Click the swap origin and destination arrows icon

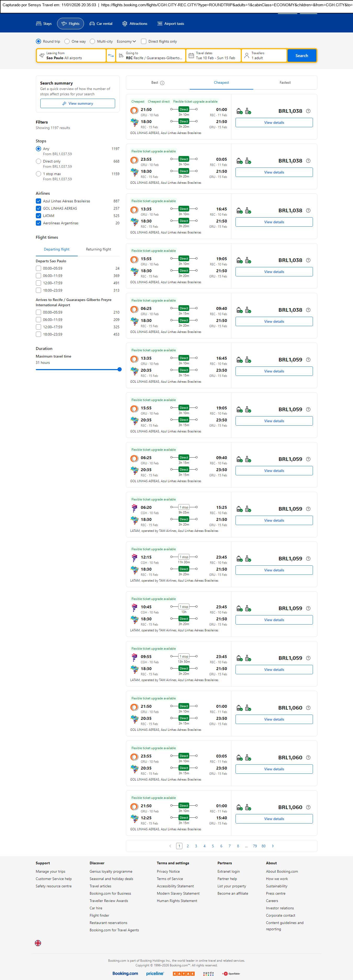pos(111,55)
